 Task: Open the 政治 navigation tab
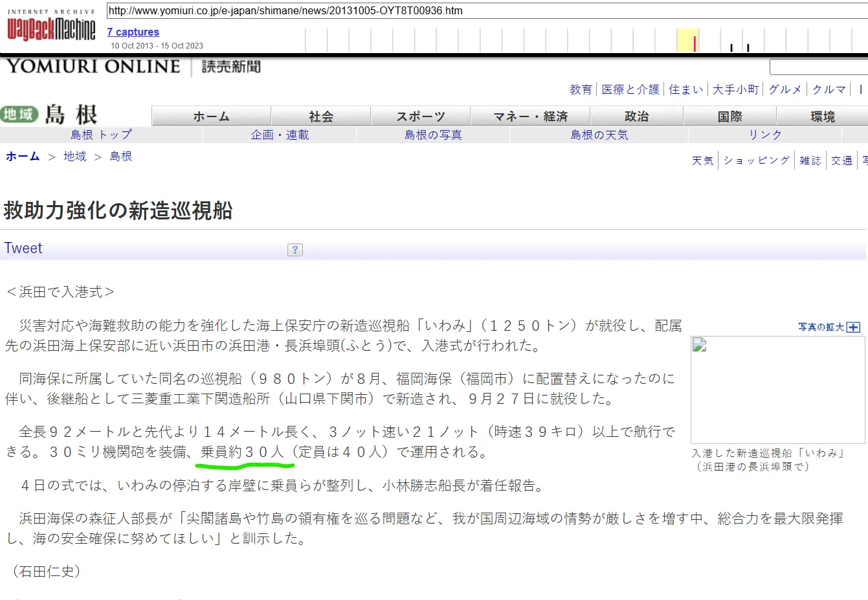(x=637, y=117)
